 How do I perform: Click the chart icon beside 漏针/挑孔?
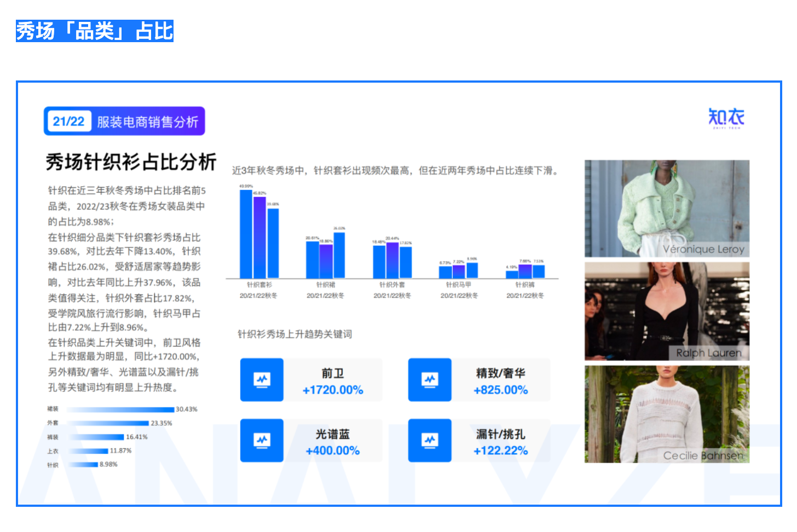(x=430, y=440)
